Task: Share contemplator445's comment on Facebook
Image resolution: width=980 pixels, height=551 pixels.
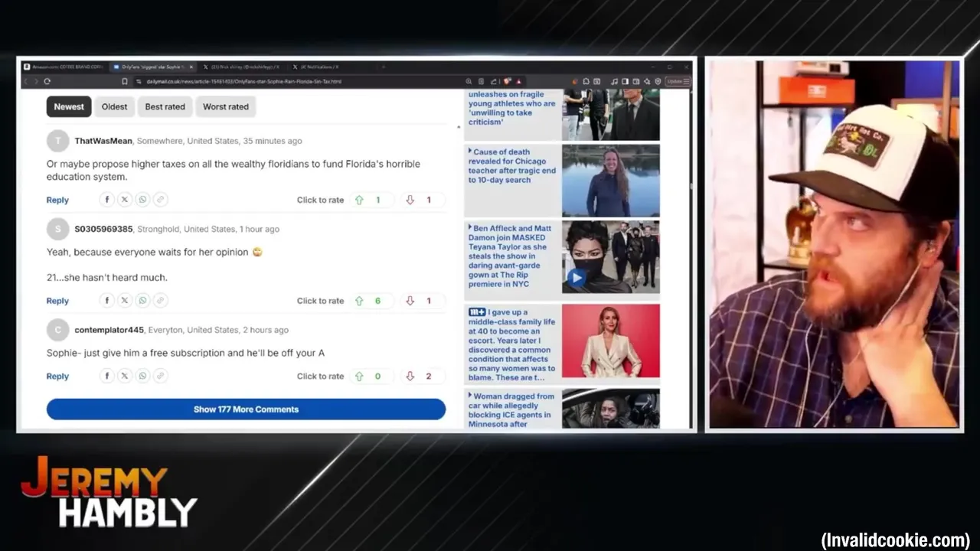Action: [106, 376]
